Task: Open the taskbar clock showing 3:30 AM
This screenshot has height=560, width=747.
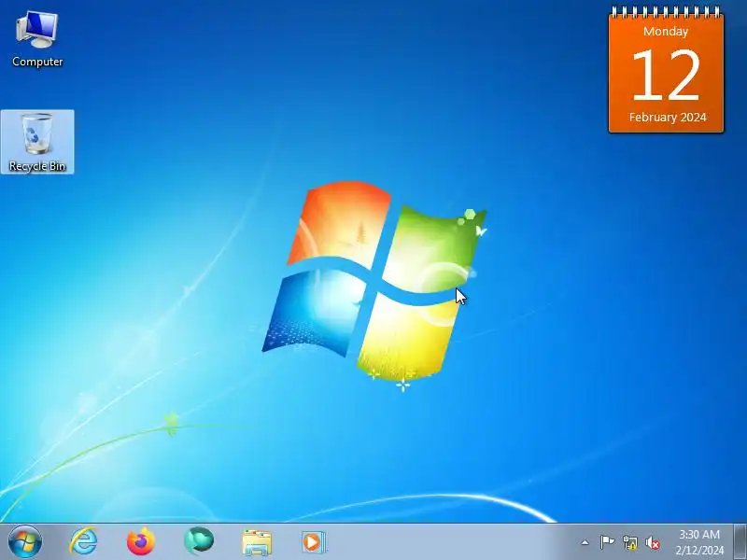Action: pyautogui.click(x=699, y=542)
